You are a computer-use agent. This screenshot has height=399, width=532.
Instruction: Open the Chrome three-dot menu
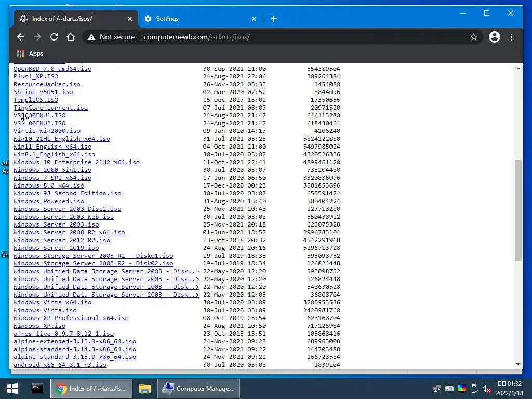(511, 37)
